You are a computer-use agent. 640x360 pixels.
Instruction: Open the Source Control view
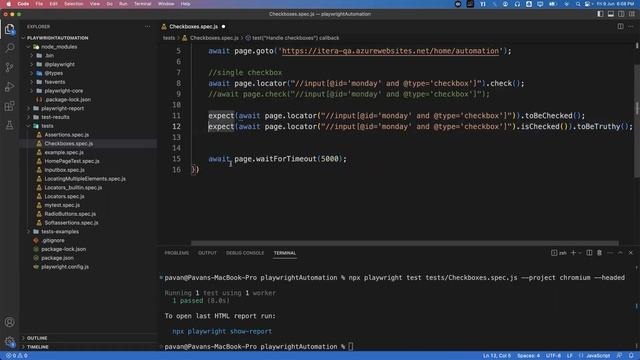tap(9, 67)
